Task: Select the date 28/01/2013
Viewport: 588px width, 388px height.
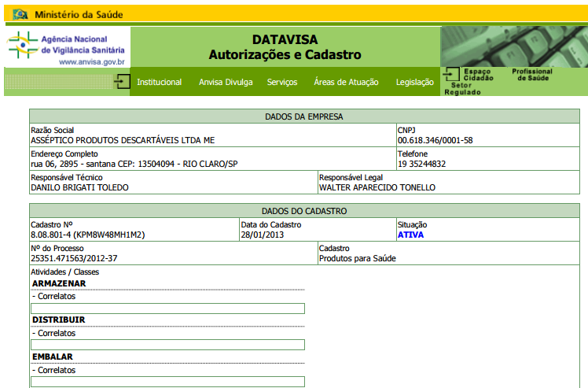Action: coord(262,235)
